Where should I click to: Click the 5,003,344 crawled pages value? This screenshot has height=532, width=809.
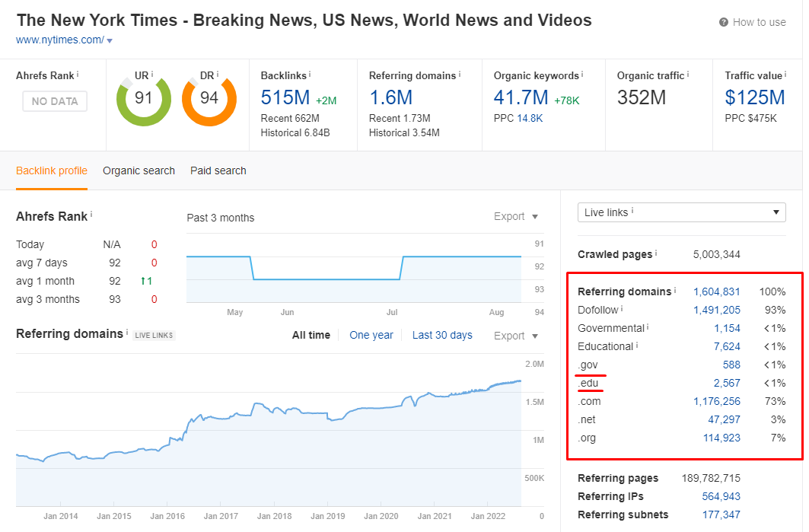[717, 254]
